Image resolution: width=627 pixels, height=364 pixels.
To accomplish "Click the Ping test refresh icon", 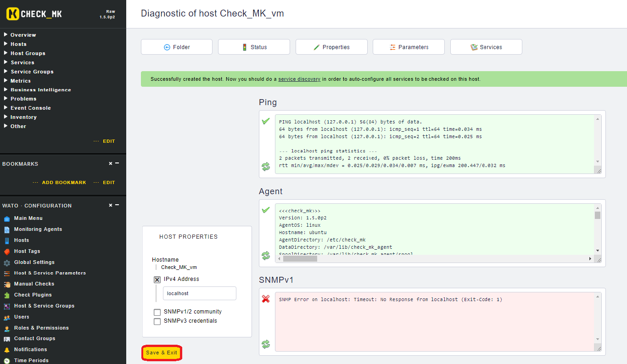I will [x=266, y=167].
